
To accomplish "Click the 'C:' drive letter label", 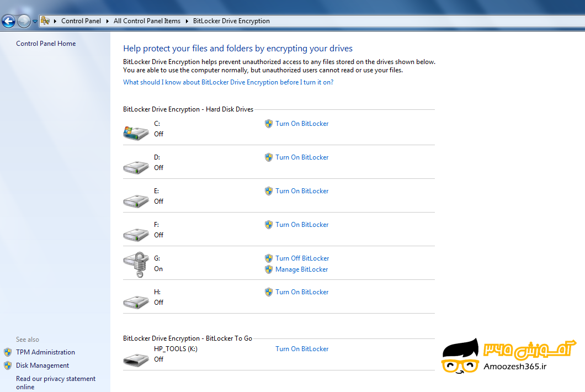I will tap(157, 124).
